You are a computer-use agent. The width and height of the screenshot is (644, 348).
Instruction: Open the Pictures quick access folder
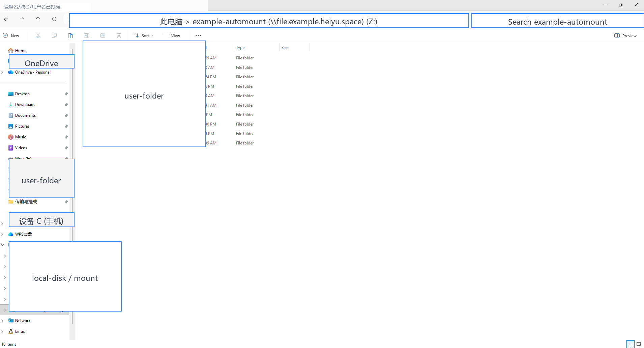coord(22,126)
